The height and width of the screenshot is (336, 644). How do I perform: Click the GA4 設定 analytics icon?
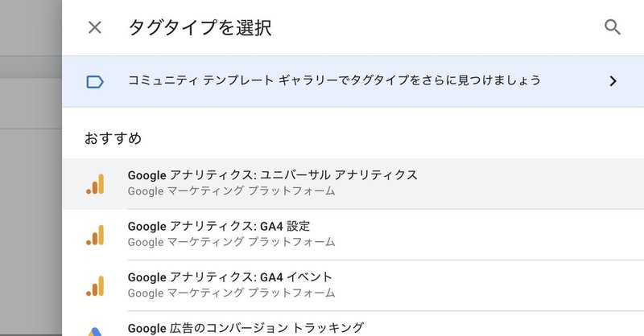click(95, 235)
